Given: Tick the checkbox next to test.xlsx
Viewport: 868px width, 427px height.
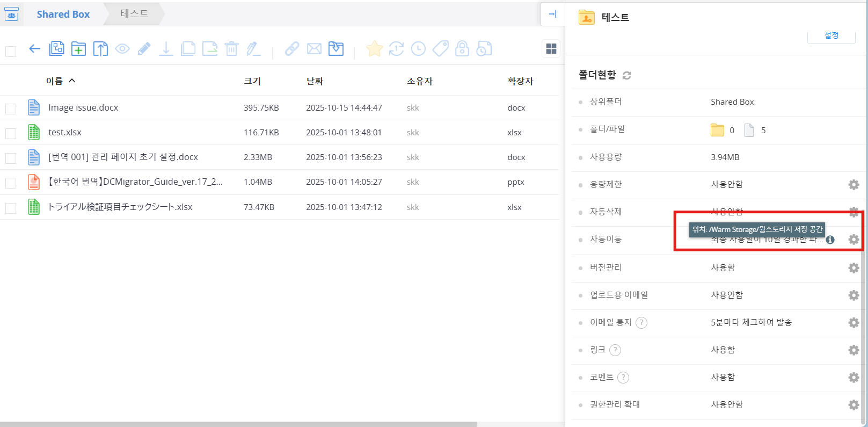Looking at the screenshot, I should pos(11,133).
